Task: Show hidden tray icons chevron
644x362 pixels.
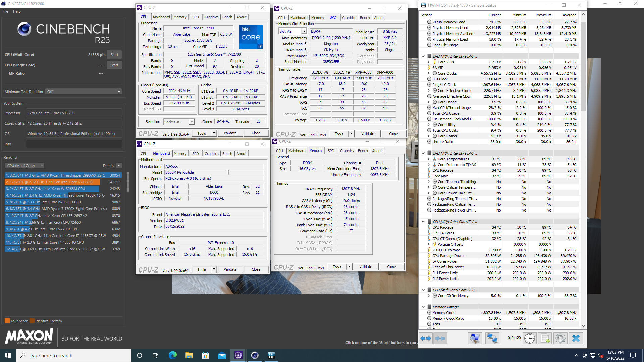Action: click(x=576, y=355)
